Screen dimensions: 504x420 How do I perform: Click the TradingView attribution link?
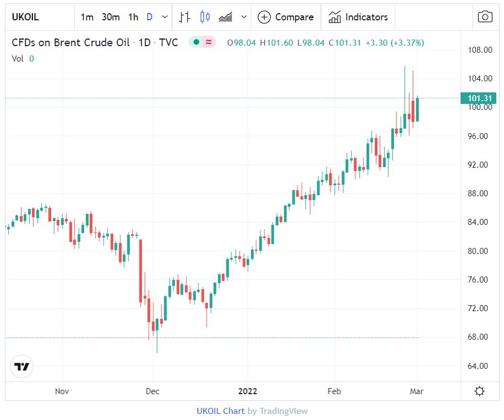pos(284,411)
